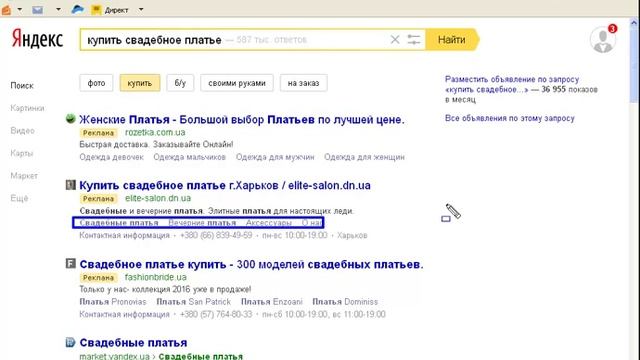Click favicon beside elite-salon result
The height and width of the screenshot is (360, 640).
[71, 185]
